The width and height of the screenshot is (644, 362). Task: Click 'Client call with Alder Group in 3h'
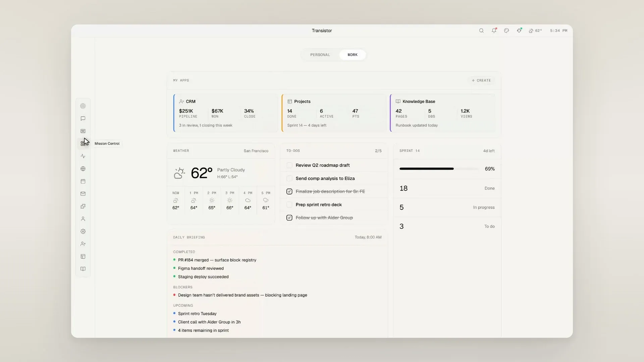[x=209, y=322]
